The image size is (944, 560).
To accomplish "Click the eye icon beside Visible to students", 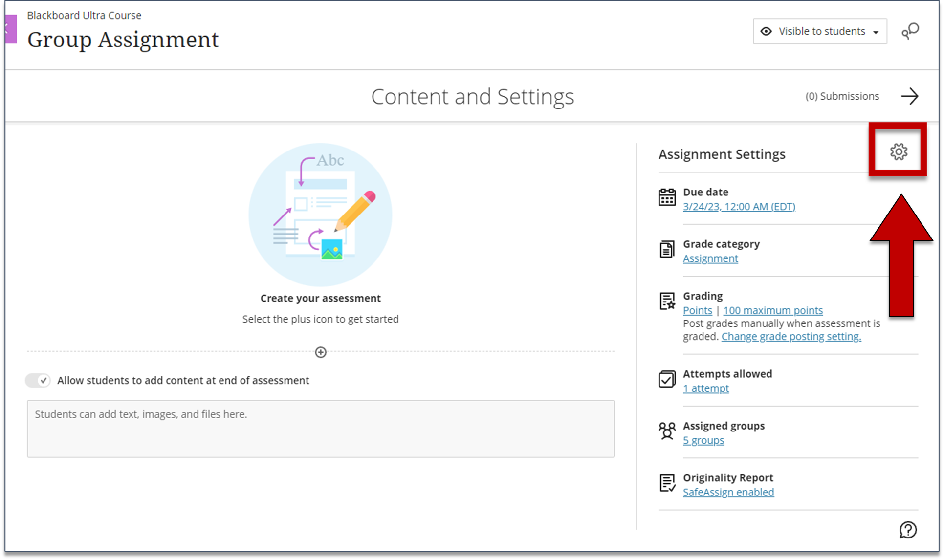I will coord(766,31).
